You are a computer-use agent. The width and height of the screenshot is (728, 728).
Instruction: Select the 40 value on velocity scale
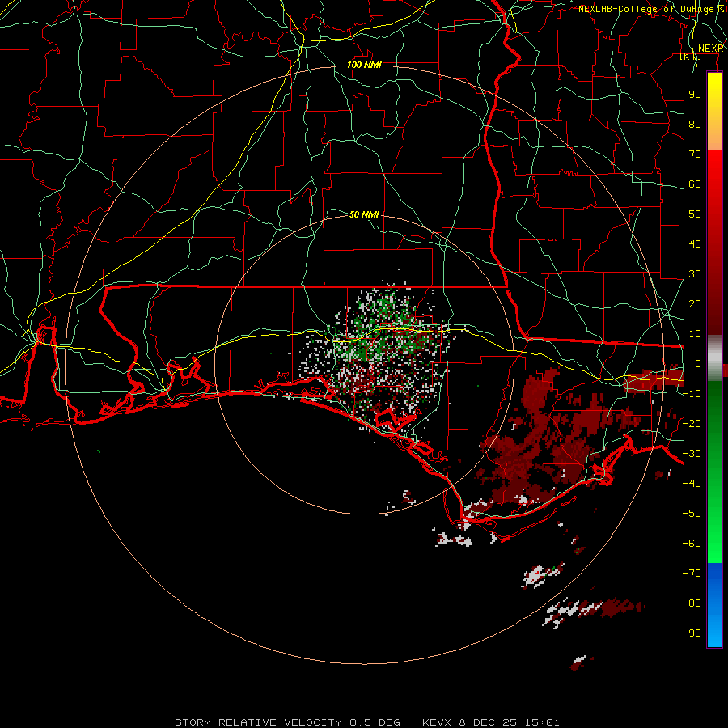[x=695, y=243]
